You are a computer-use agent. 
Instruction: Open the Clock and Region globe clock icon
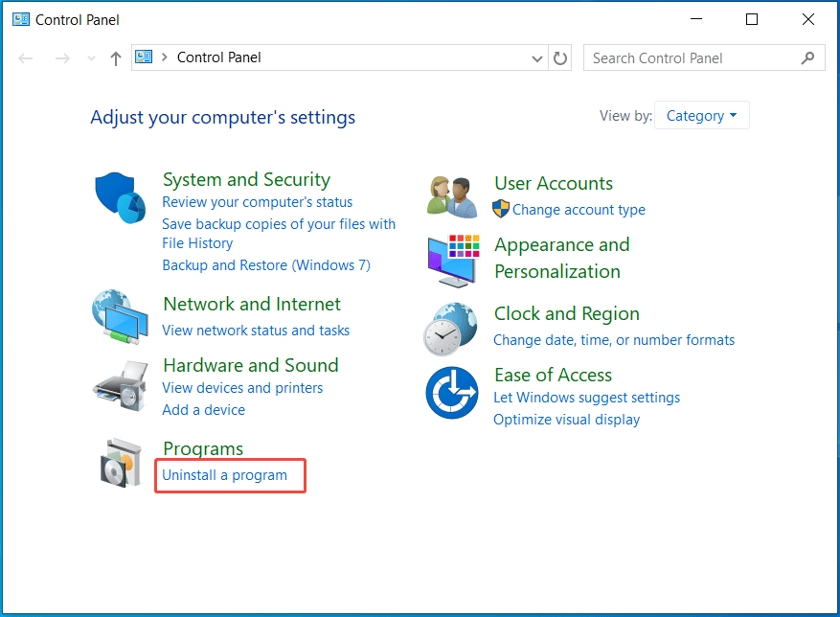[450, 329]
